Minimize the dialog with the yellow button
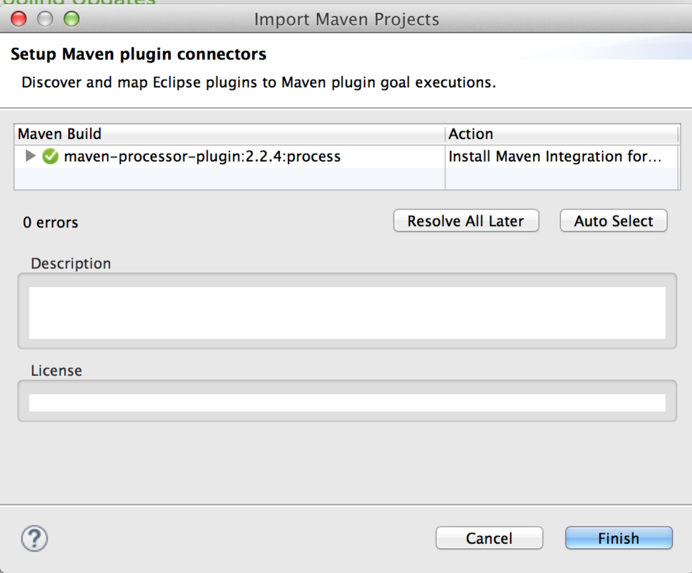Viewport: 692px width, 573px height. (45, 19)
